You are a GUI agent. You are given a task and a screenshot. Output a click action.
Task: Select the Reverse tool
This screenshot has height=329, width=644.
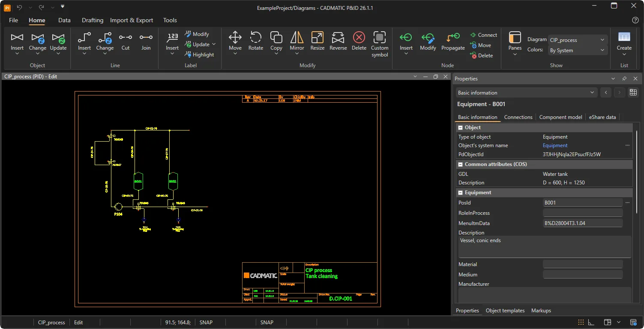(338, 41)
